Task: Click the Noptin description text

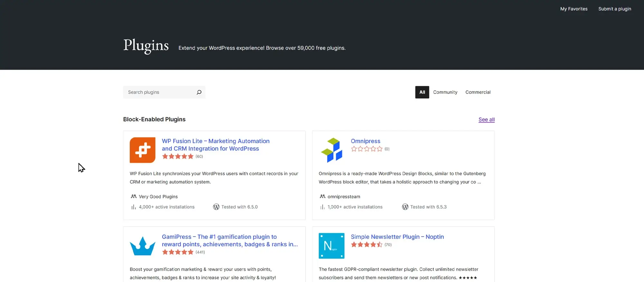Action: point(399,273)
